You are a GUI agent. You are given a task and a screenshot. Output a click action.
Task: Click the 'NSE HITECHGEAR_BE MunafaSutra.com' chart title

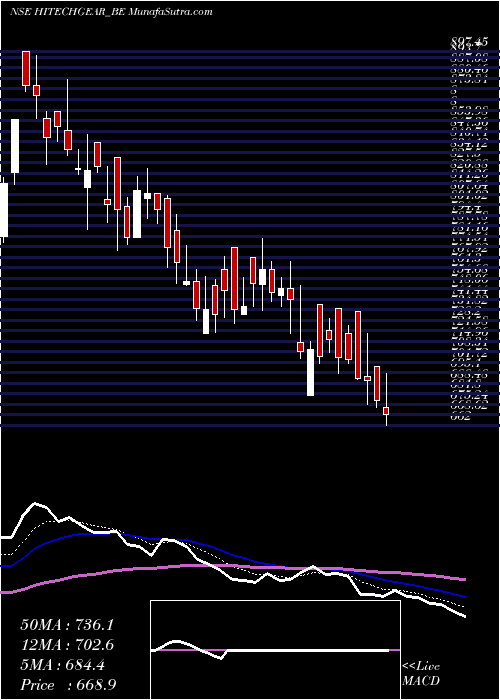coord(111,12)
